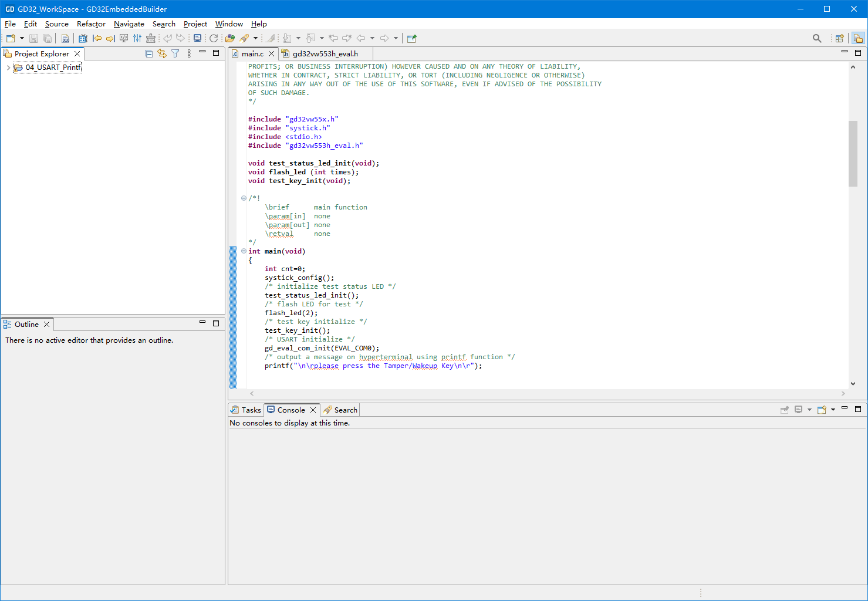Viewport: 868px width, 601px height.
Task: Click the Open Perspective icon
Action: [x=839, y=38]
